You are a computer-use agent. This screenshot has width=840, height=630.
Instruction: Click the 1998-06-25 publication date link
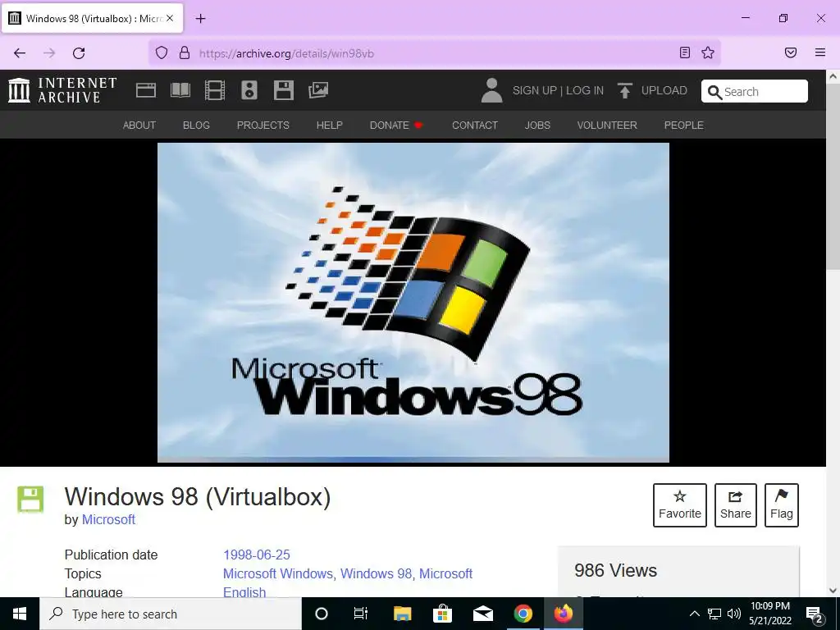(257, 555)
